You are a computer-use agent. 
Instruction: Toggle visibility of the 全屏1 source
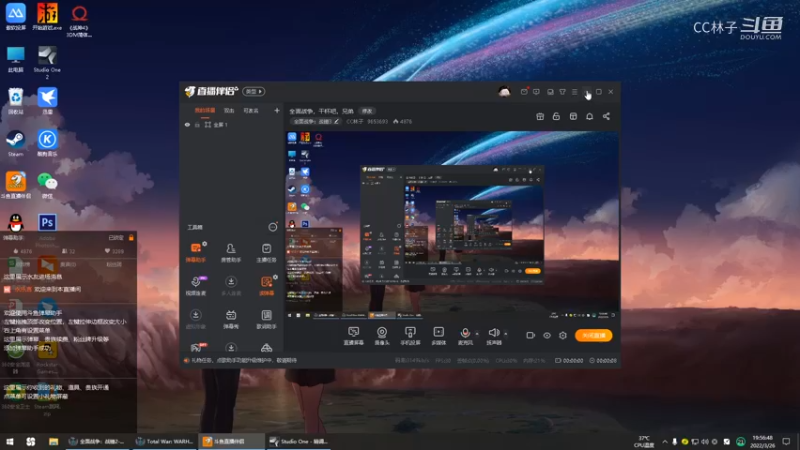187,124
